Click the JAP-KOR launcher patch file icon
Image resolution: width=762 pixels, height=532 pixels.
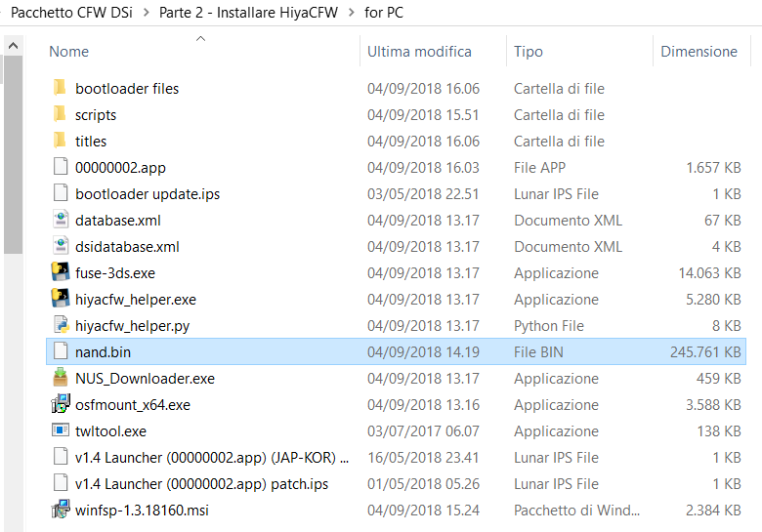coord(61,457)
